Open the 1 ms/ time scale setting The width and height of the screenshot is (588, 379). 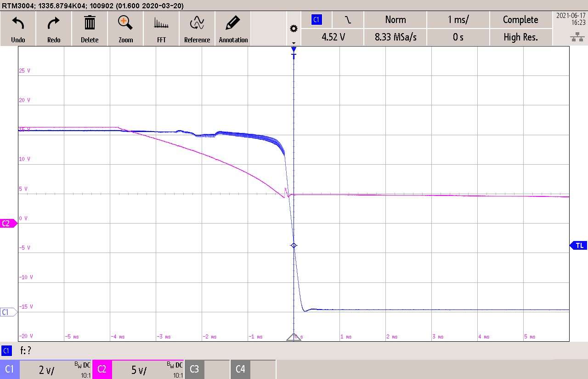(458, 20)
